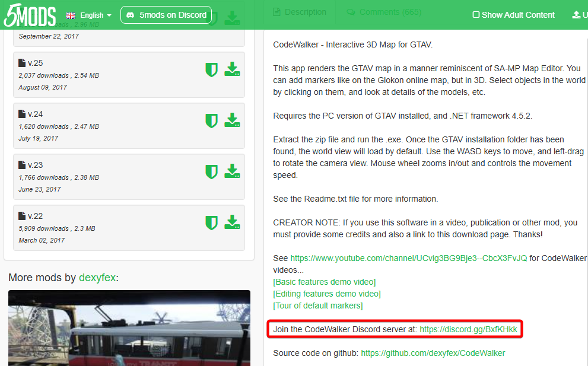Select the v.24 version title
This screenshot has height=366, width=588.
coord(35,114)
